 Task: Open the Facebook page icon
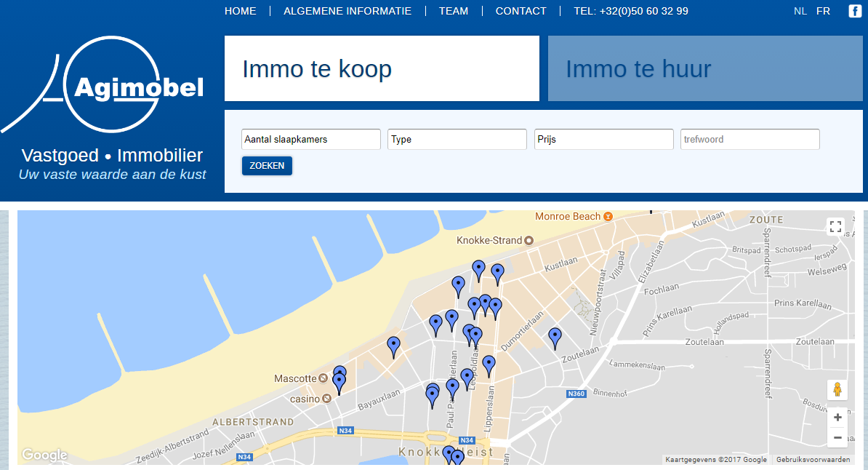pos(855,11)
